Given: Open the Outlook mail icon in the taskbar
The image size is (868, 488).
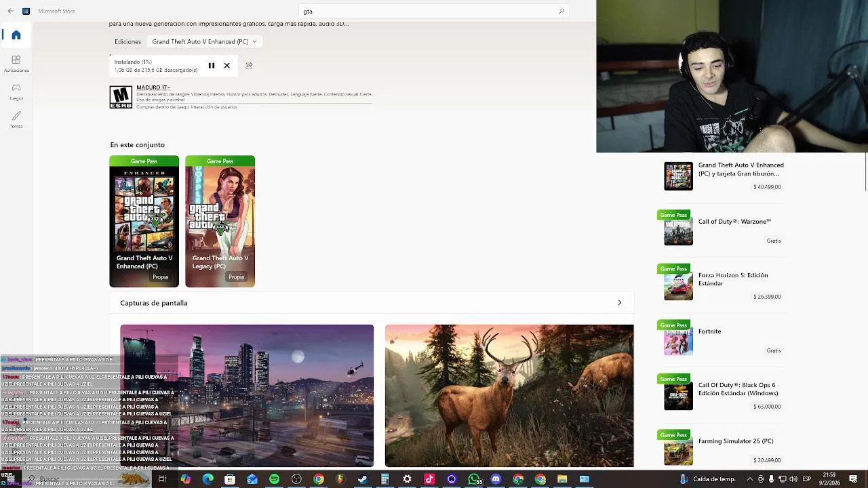Looking at the screenshot, I should 252,479.
